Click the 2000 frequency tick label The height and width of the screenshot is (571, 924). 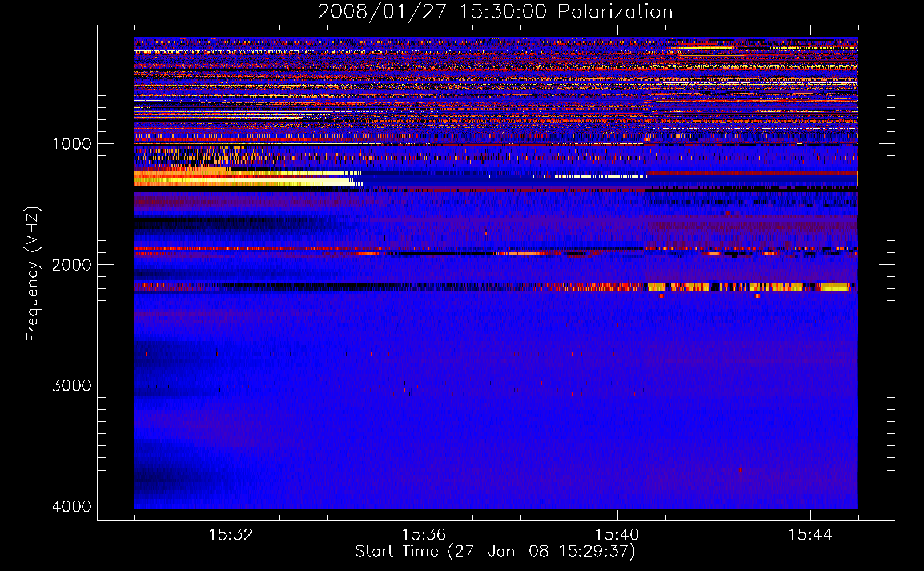click(72, 264)
